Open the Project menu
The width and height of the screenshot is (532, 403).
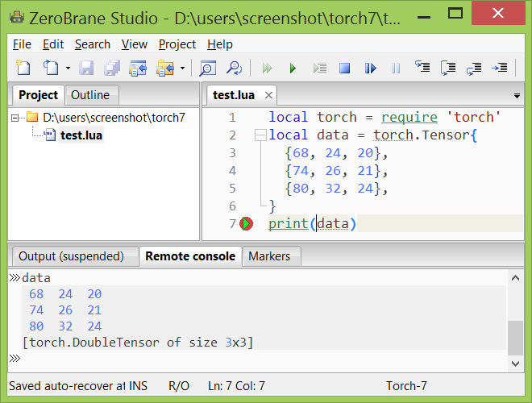coord(177,44)
